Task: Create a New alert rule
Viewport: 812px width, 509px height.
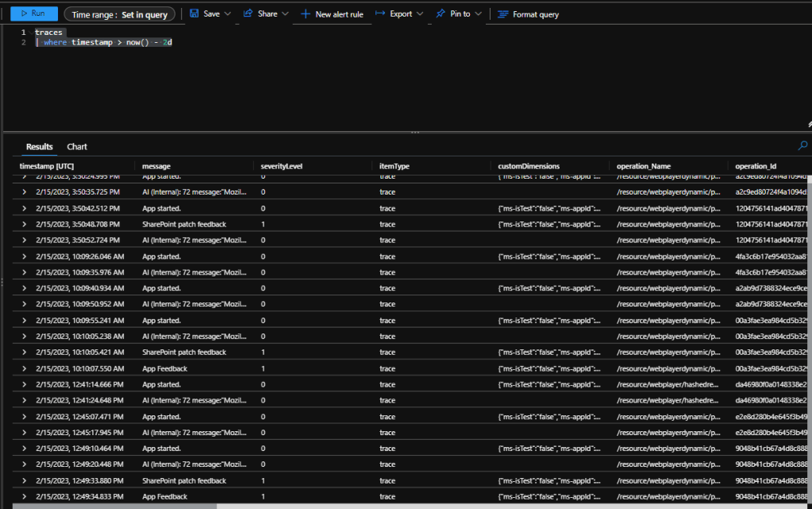Action: (x=332, y=14)
